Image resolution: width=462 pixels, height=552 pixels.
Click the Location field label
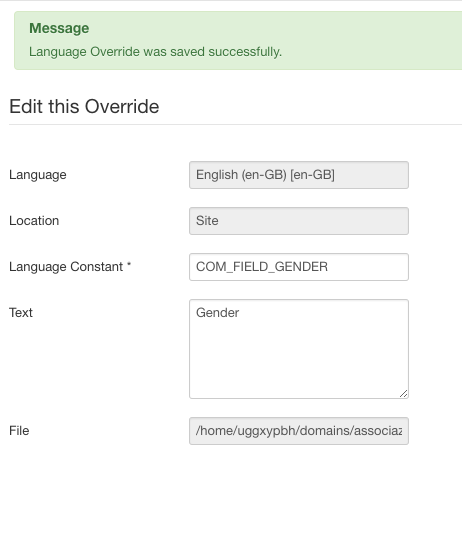34,221
